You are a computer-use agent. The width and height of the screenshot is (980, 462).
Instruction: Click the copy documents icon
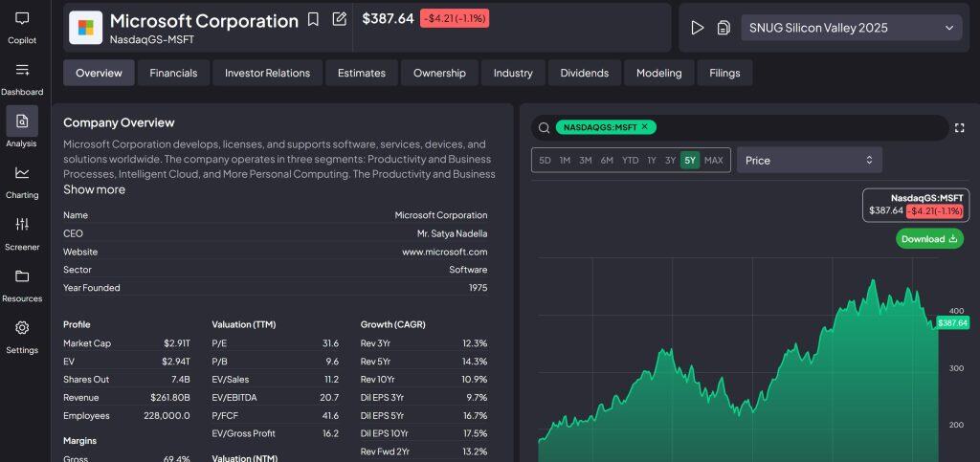click(724, 28)
